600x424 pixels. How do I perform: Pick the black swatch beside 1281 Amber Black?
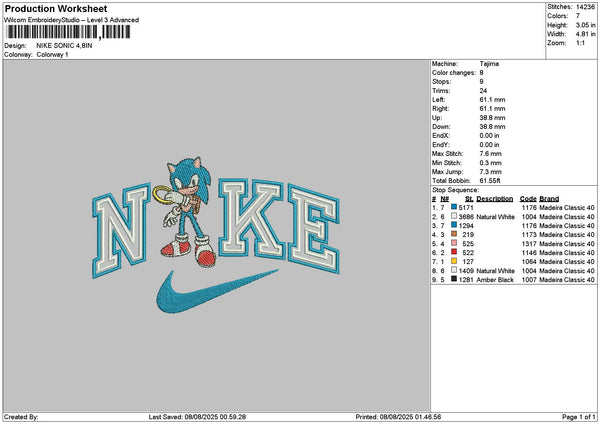tap(454, 279)
